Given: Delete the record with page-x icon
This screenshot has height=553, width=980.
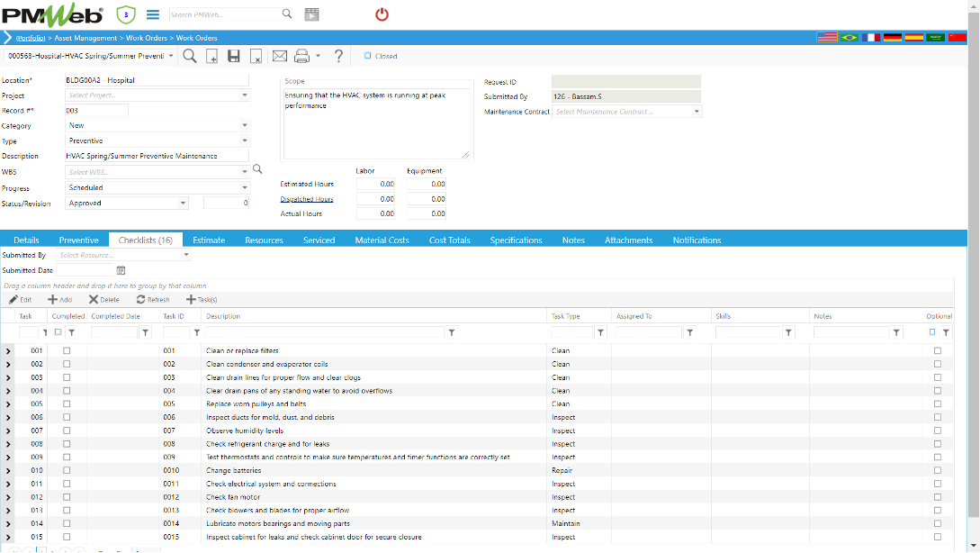Looking at the screenshot, I should (256, 57).
